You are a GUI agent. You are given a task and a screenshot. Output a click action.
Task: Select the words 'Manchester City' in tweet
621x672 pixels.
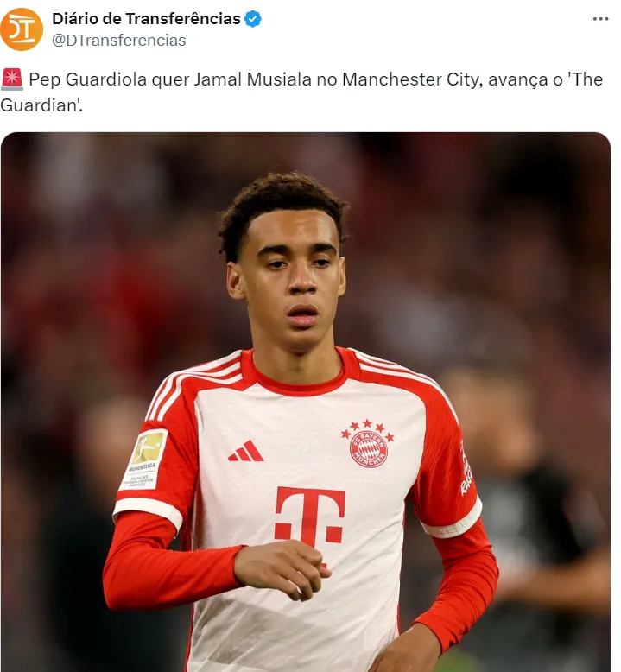pyautogui.click(x=412, y=79)
